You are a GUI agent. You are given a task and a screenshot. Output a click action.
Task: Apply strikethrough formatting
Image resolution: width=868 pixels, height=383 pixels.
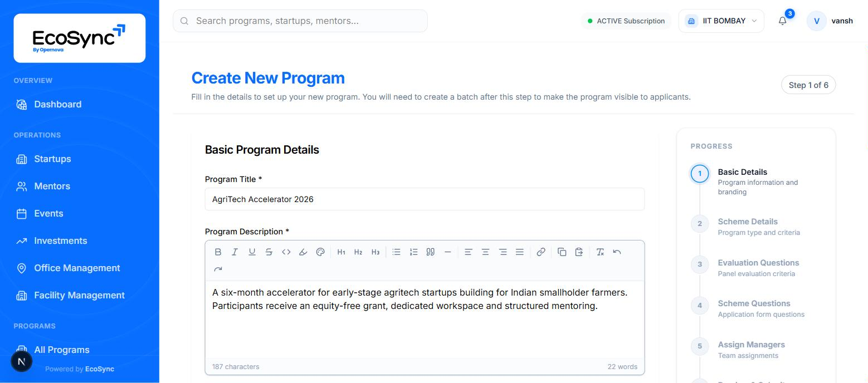[269, 252]
